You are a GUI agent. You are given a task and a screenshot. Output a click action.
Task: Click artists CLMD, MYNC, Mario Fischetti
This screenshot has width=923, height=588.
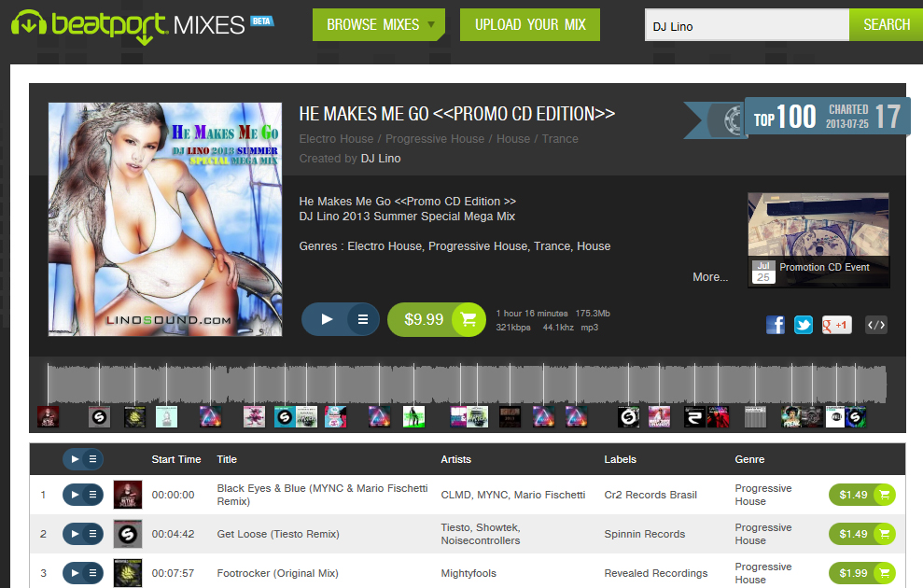tap(513, 495)
